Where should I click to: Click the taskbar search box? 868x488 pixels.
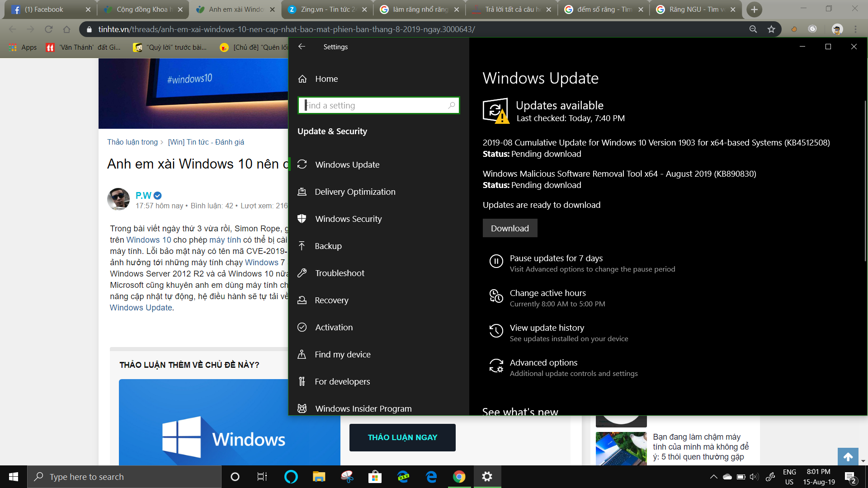coord(124,477)
